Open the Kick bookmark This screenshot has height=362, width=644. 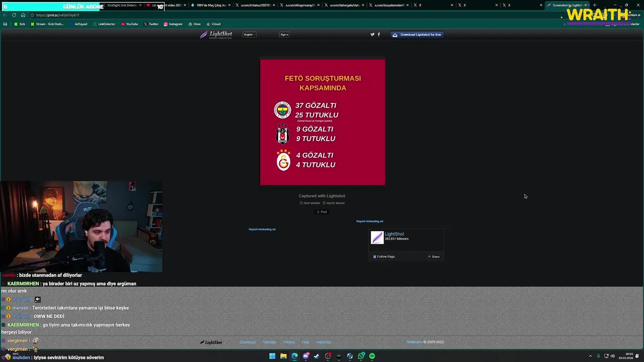tap(20, 24)
